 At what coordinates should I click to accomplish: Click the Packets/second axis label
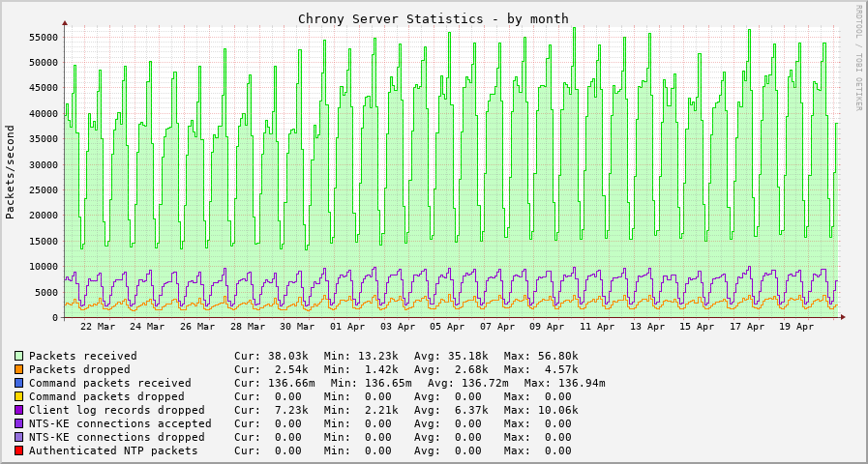(10, 172)
